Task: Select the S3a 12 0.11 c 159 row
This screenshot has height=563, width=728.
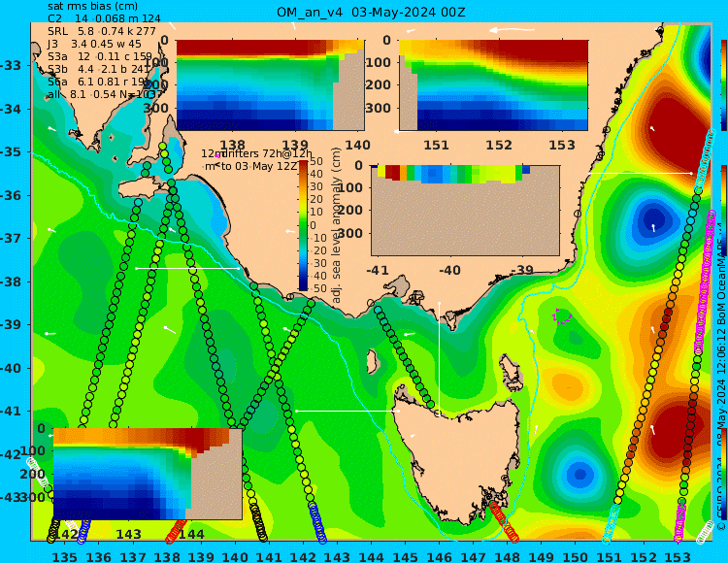Action: coord(100,56)
